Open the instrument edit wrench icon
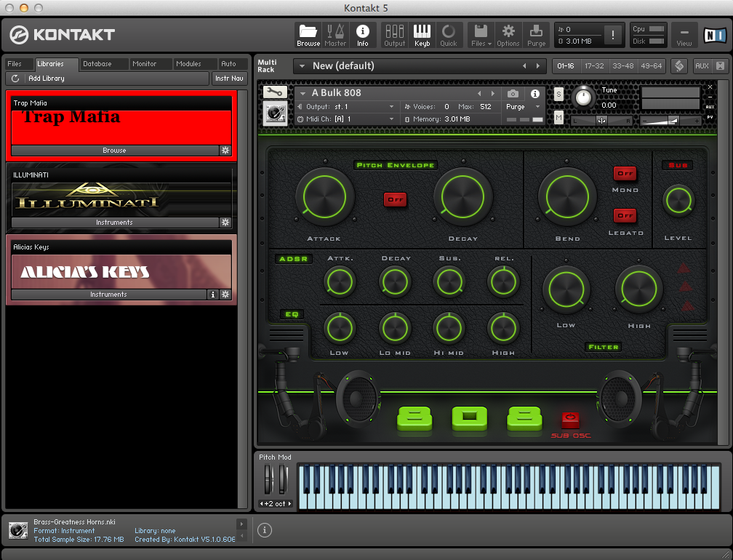The height and width of the screenshot is (560, 733). 275,92
